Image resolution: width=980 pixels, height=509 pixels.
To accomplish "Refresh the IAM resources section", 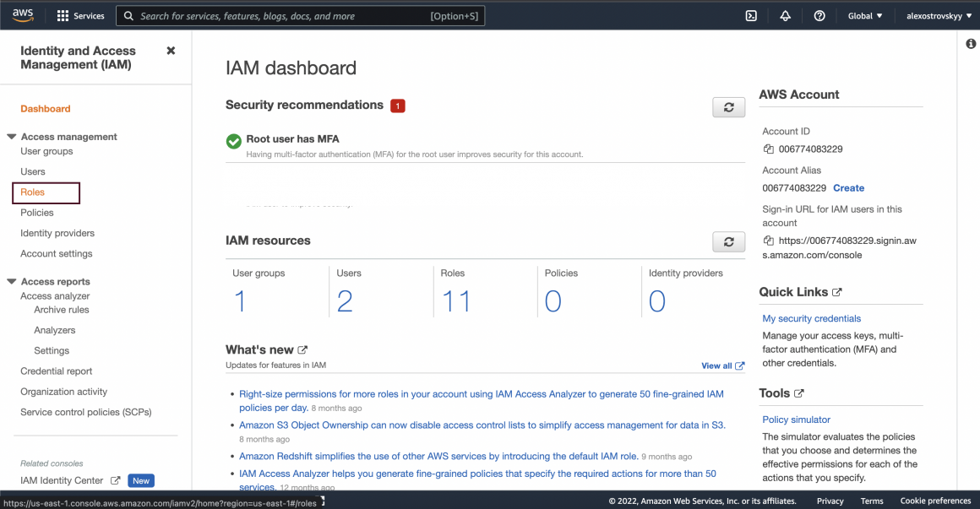I will [x=728, y=242].
